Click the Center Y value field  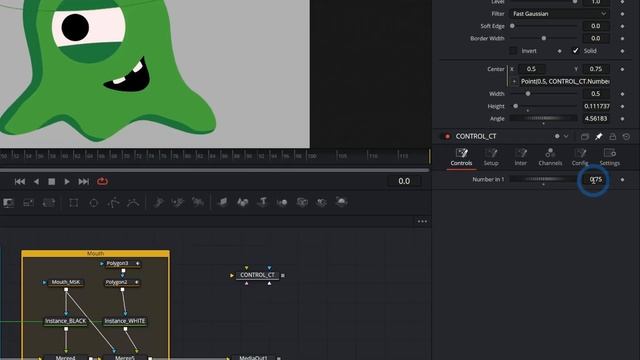click(x=596, y=69)
